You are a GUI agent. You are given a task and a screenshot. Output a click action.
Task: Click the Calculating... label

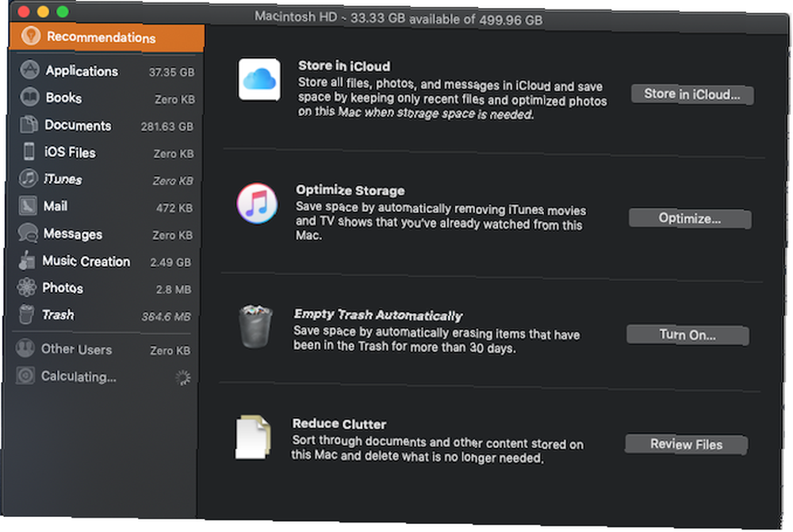[x=79, y=377]
